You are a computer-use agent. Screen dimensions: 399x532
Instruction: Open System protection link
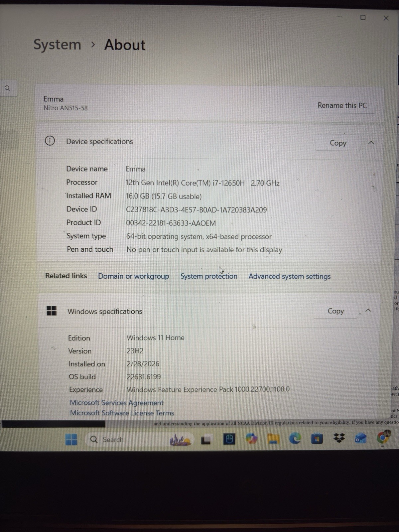point(209,276)
